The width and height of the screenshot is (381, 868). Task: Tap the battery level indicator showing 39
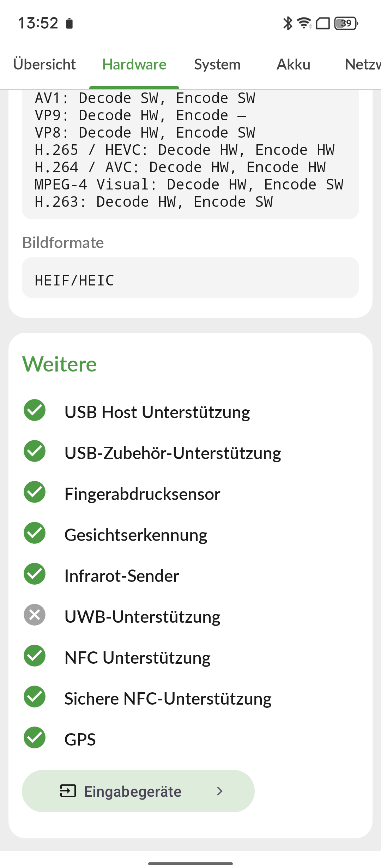click(x=346, y=23)
